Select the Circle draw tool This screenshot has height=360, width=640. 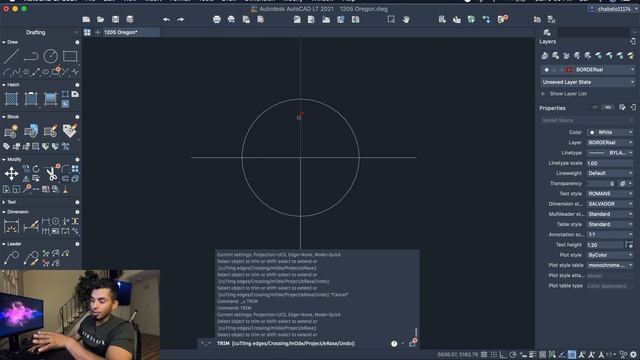(51, 56)
